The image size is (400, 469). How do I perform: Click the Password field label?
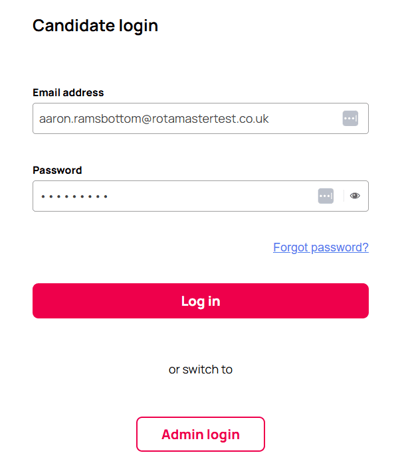coord(57,170)
